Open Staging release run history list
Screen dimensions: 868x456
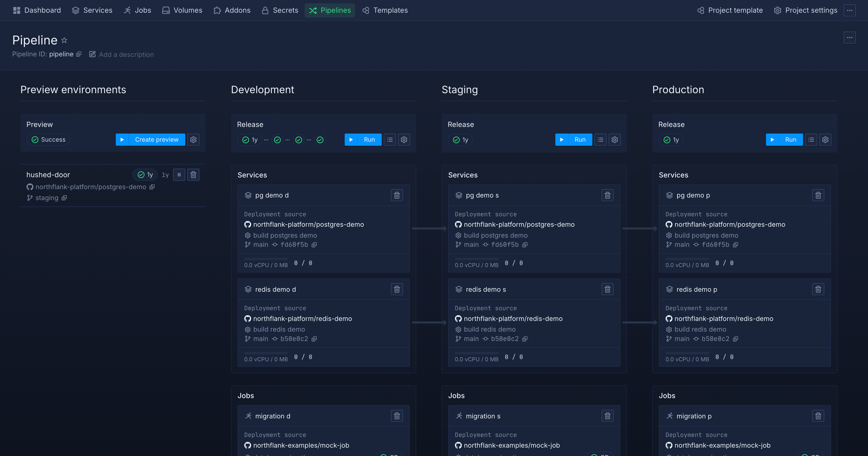point(600,140)
